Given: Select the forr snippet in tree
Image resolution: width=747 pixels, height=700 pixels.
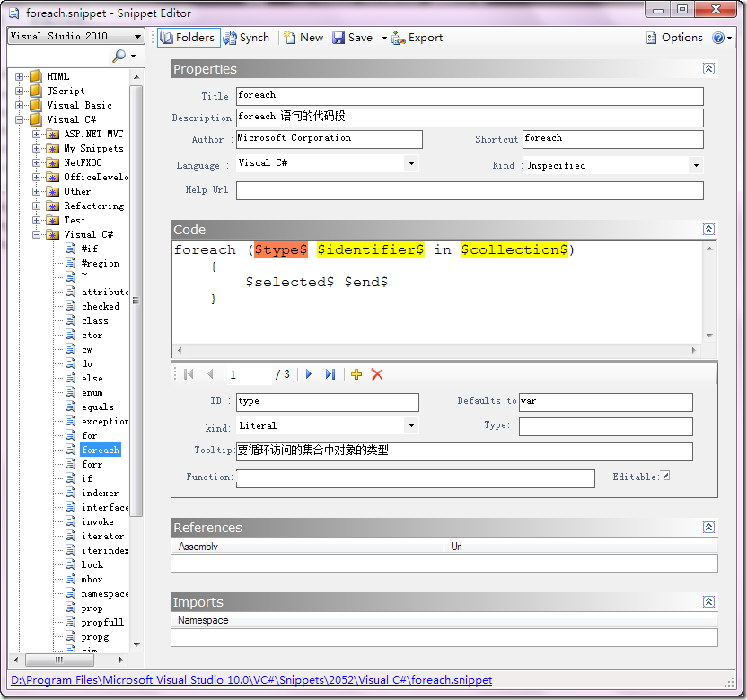Looking at the screenshot, I should (91, 464).
